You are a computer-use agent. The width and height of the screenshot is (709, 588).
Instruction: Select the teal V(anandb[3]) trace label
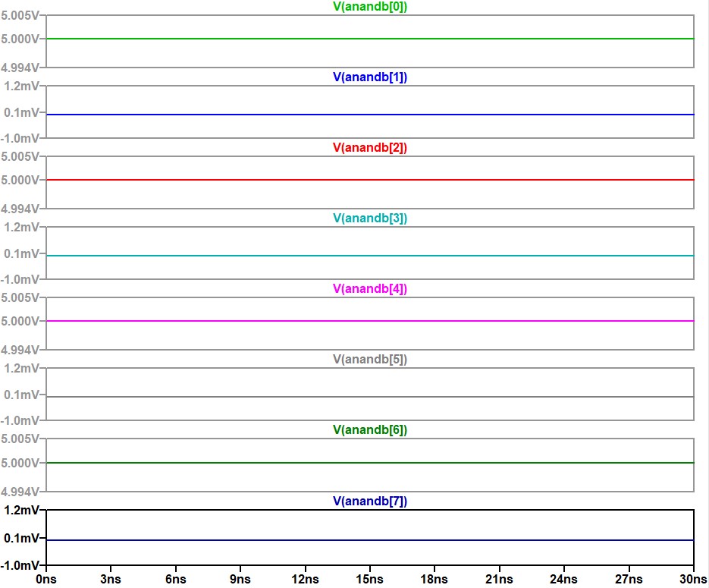pyautogui.click(x=370, y=219)
